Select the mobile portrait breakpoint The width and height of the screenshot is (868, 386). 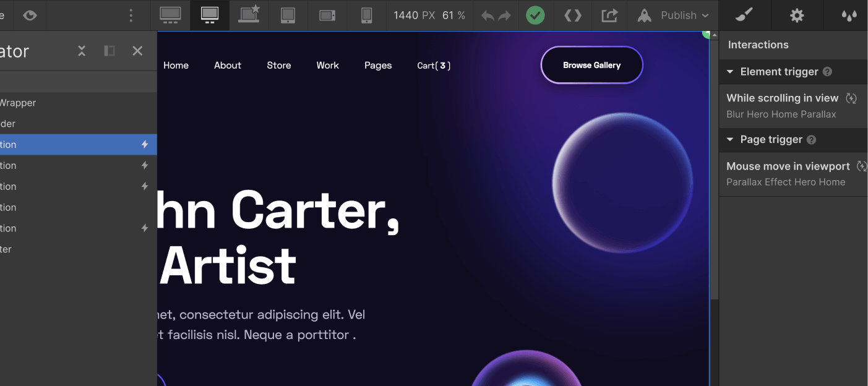(x=366, y=15)
